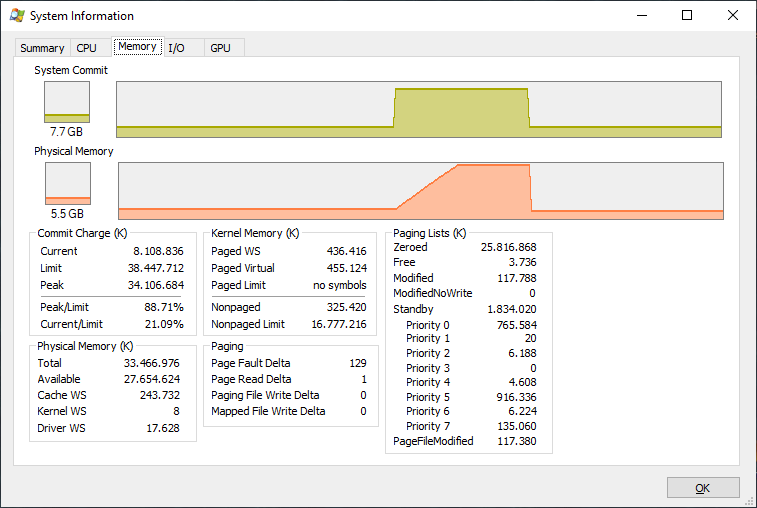Click Cache WS value 243.732
The width and height of the screenshot is (757, 508).
160,395
